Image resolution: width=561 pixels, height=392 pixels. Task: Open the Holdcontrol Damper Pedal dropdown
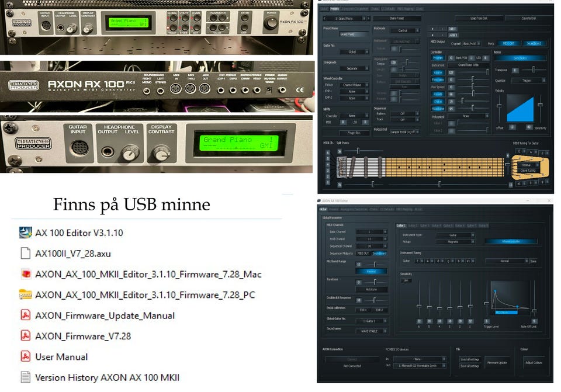click(404, 133)
